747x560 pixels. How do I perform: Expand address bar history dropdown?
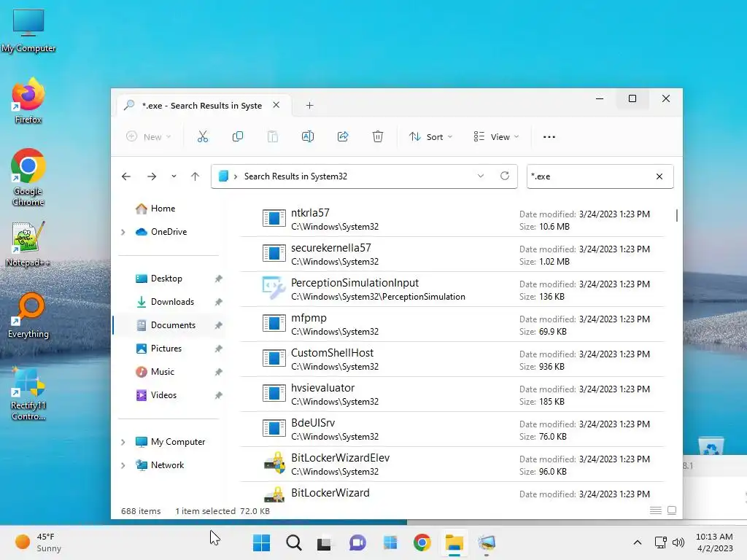tap(481, 176)
